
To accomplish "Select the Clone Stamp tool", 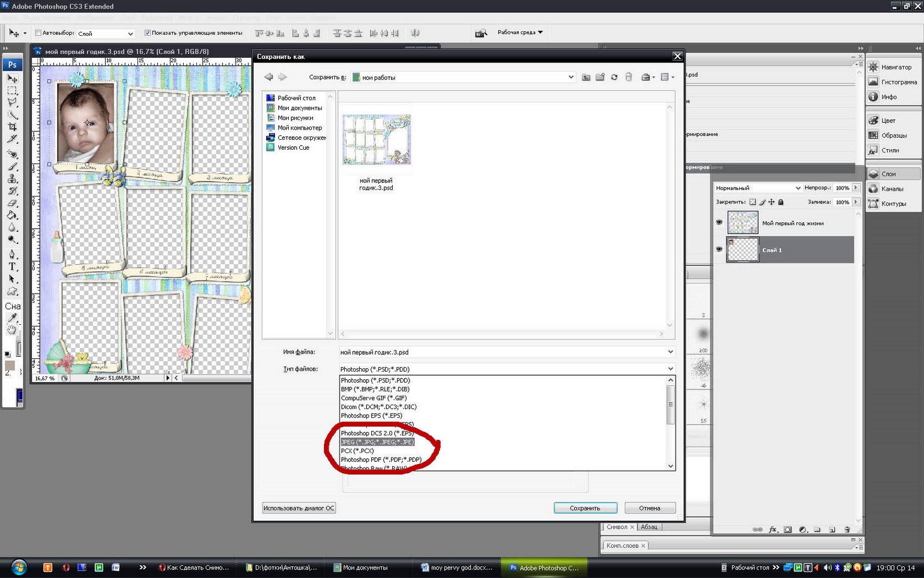I will [12, 179].
